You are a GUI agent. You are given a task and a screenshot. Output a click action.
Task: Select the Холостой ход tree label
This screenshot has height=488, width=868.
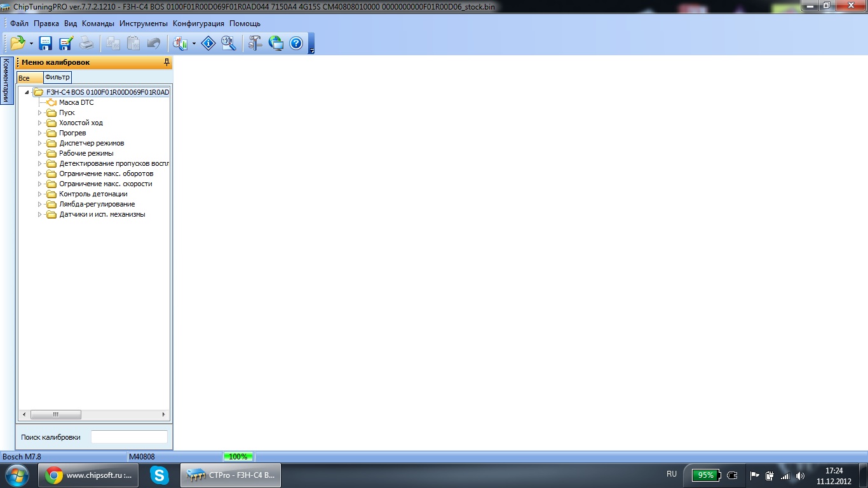pyautogui.click(x=81, y=123)
